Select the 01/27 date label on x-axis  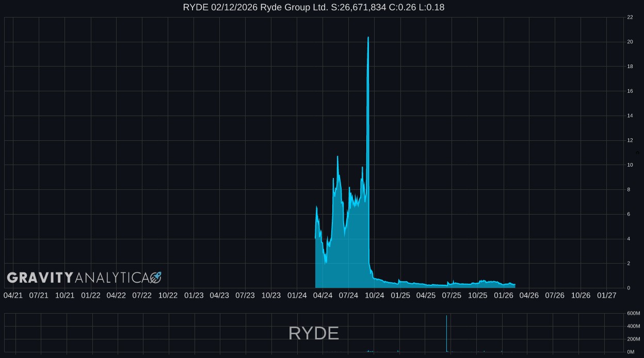[606, 296]
